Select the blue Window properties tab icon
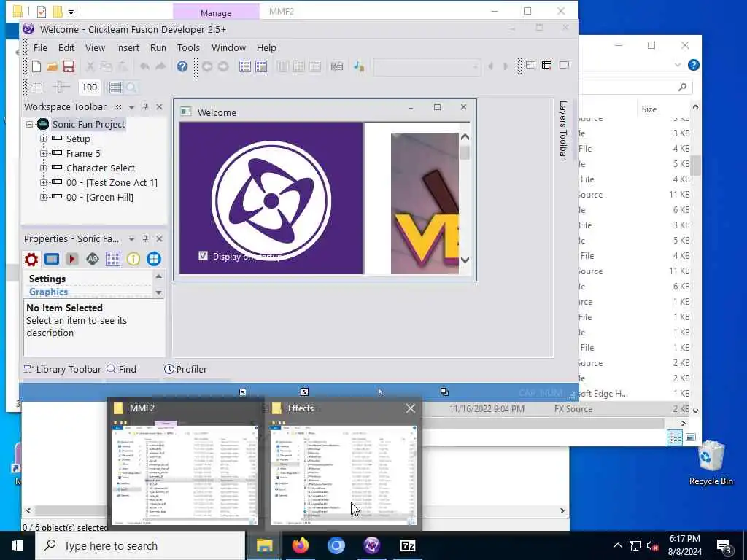 (x=52, y=259)
